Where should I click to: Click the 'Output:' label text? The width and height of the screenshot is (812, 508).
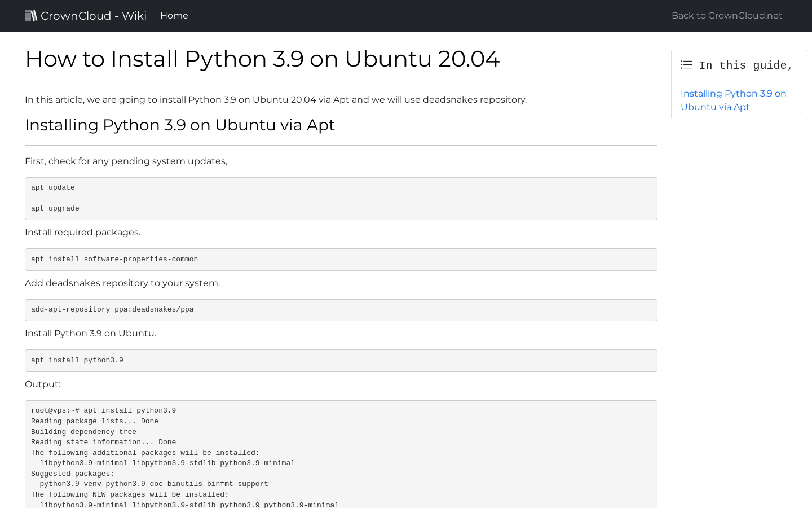pos(43,384)
